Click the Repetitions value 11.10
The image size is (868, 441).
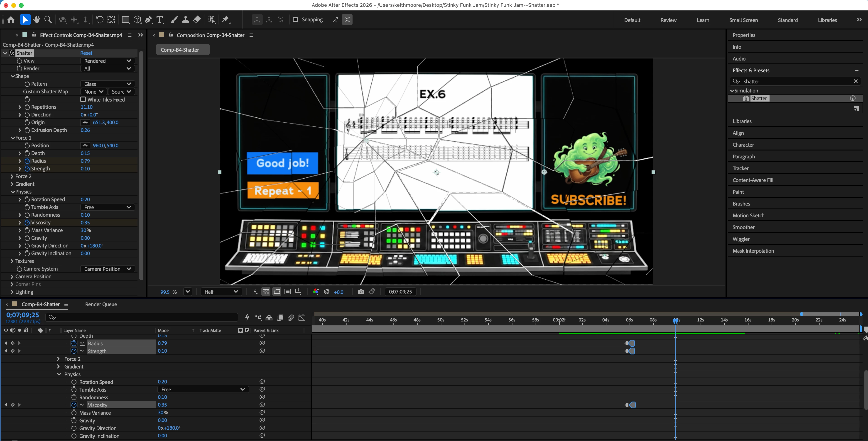pyautogui.click(x=87, y=107)
